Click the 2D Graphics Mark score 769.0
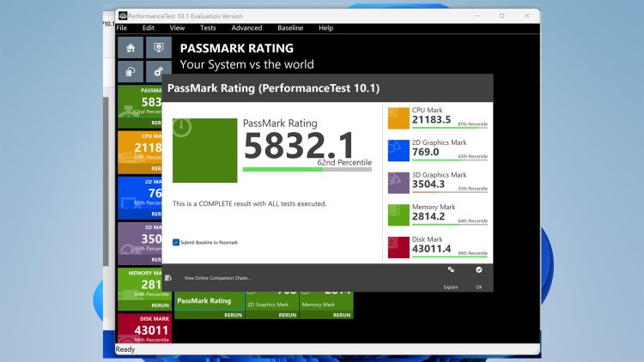 tap(426, 152)
